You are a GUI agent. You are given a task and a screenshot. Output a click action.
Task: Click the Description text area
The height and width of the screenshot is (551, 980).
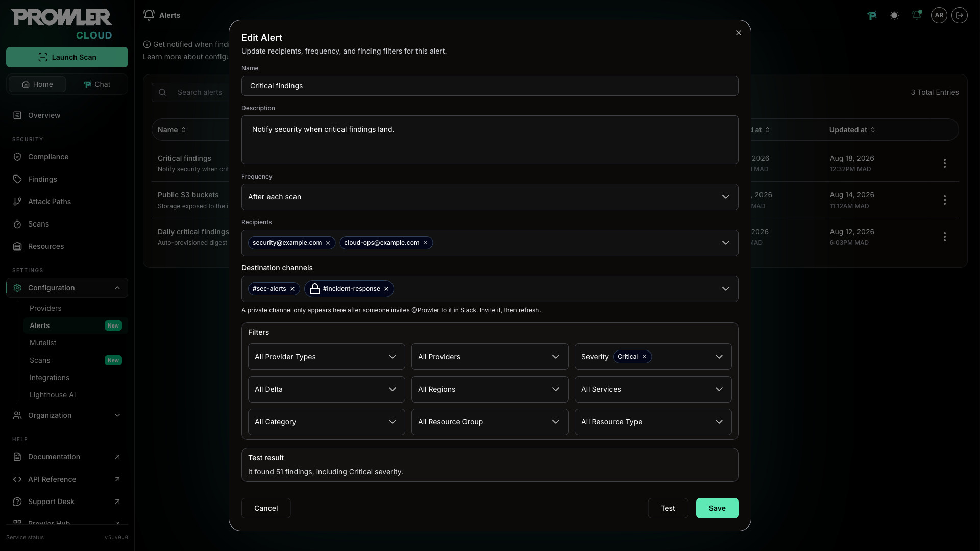point(489,140)
